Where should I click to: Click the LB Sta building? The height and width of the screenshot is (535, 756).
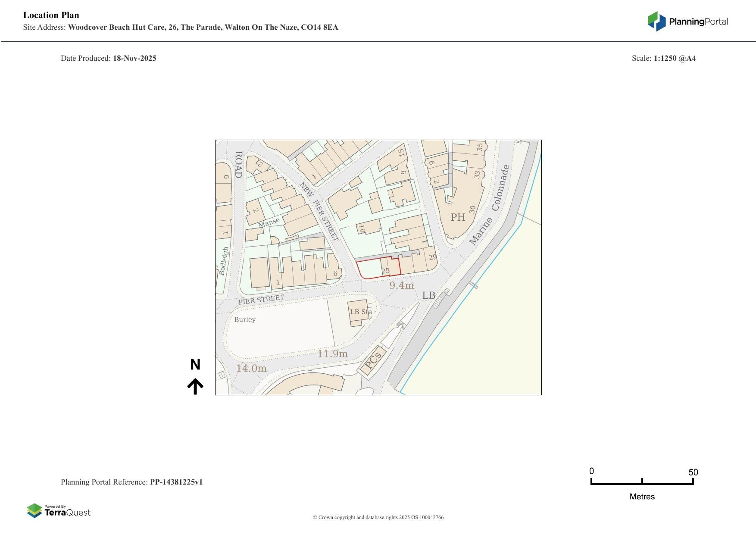pyautogui.click(x=359, y=312)
